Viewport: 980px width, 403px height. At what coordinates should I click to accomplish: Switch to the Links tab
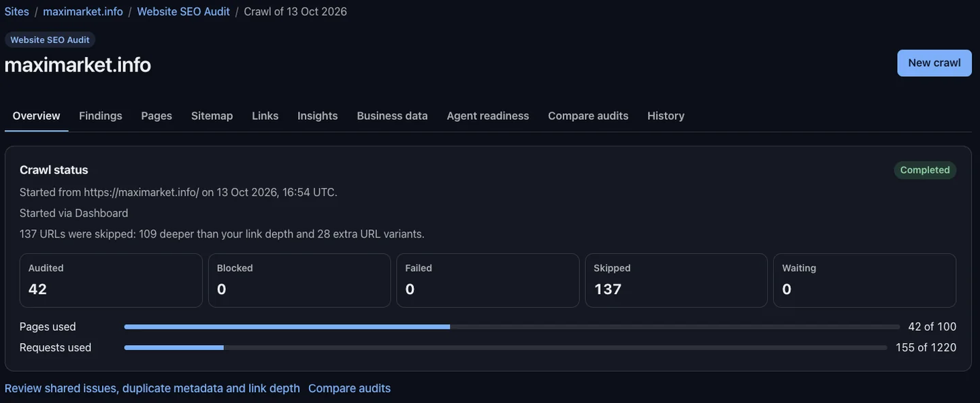[265, 116]
